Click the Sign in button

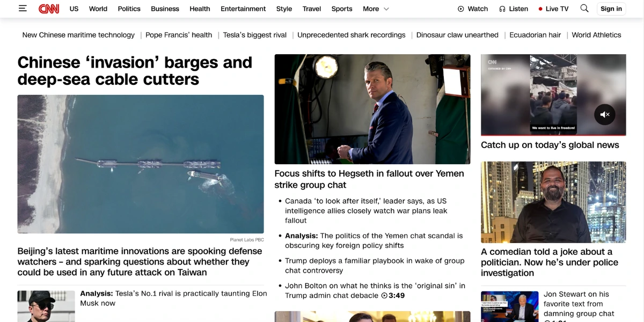(611, 9)
